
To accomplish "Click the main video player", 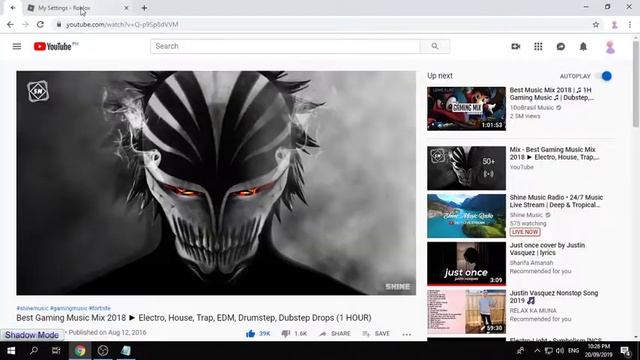I will [216, 183].
